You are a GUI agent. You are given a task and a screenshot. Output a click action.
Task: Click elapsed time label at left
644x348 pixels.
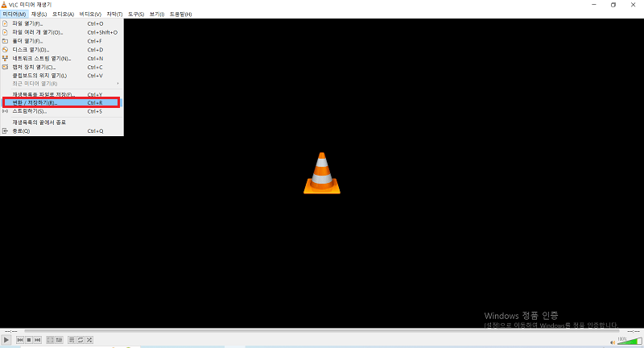11,331
